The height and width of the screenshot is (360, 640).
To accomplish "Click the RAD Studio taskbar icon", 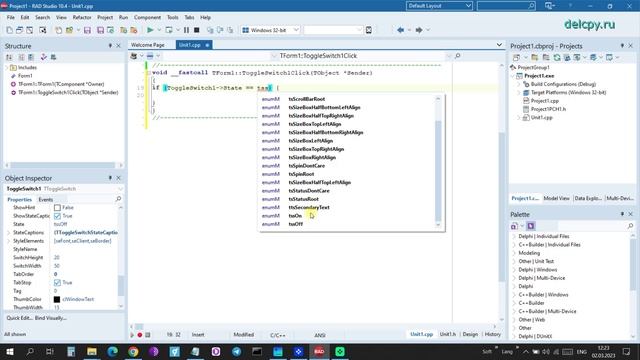I will pyautogui.click(x=319, y=351).
